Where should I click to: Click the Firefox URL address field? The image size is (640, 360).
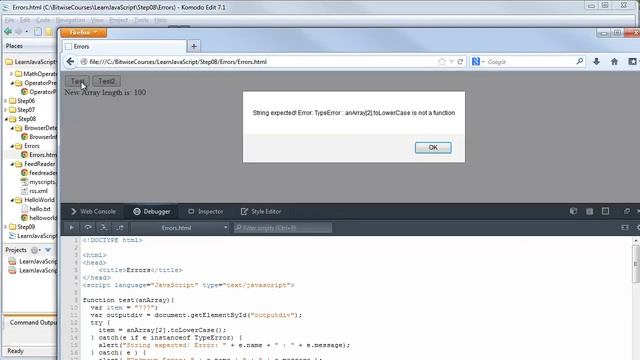tap(261, 62)
